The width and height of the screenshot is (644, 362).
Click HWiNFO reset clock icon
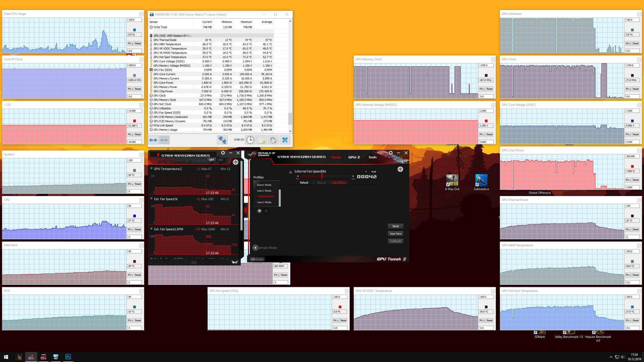tap(250, 140)
